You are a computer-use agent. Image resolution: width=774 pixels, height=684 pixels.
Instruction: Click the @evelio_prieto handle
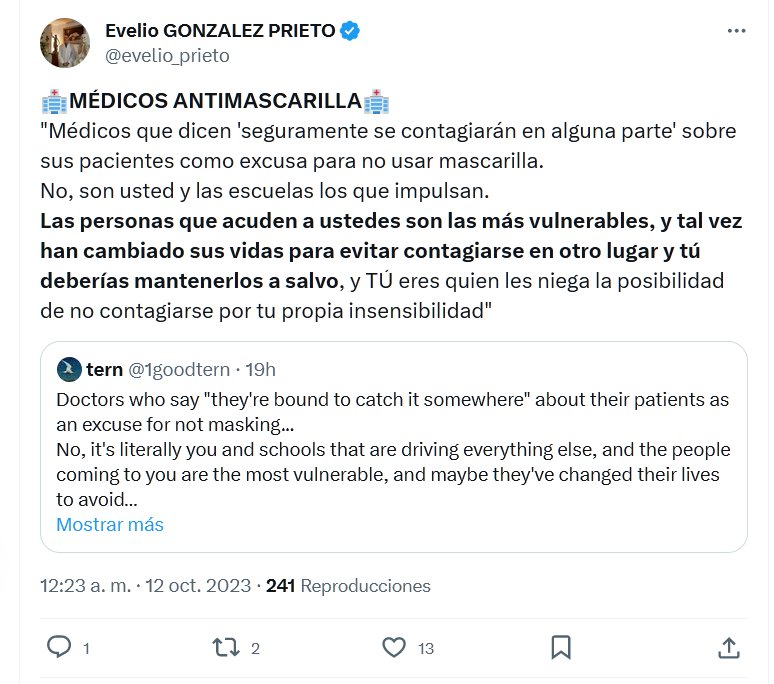coord(167,56)
